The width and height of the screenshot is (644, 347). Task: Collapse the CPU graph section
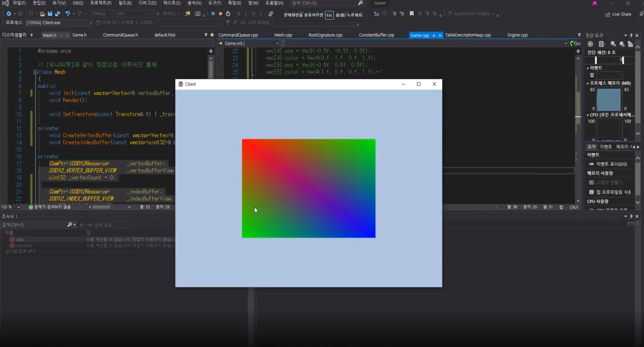click(588, 115)
